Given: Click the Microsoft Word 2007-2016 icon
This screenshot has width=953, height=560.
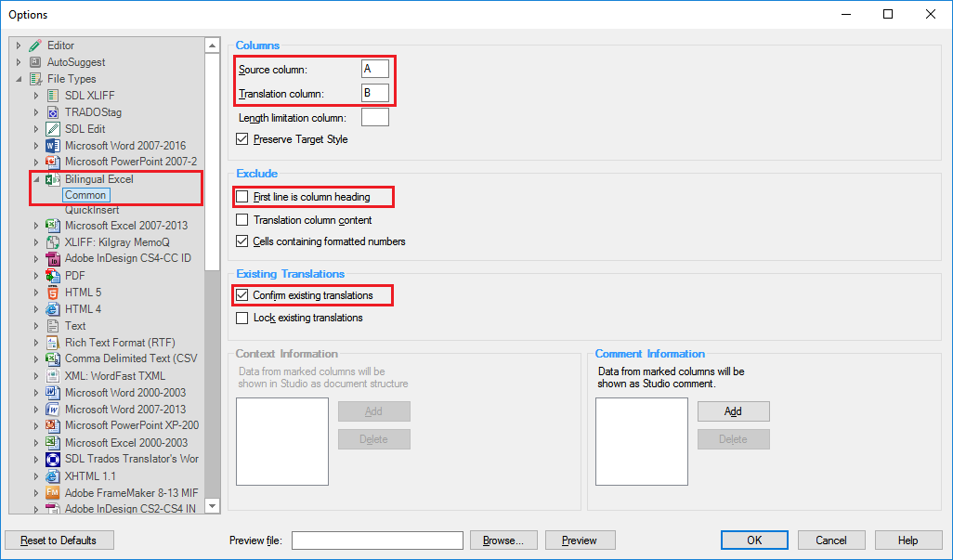Looking at the screenshot, I should tap(53, 146).
